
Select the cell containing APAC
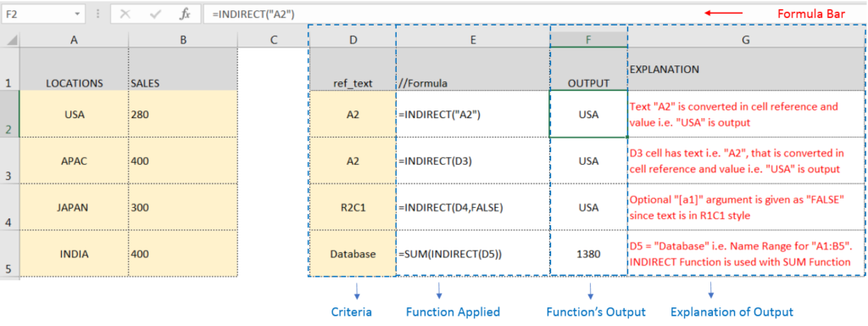75,160
